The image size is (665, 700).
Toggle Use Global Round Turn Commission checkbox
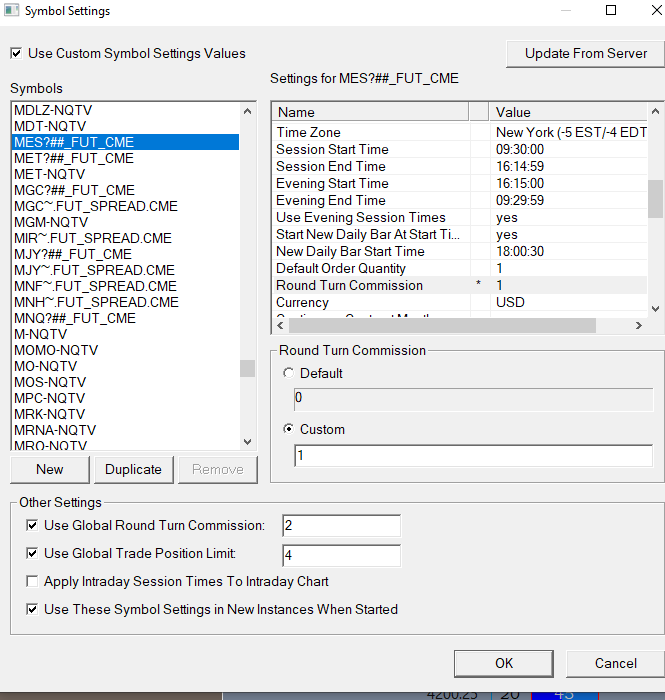coord(32,525)
